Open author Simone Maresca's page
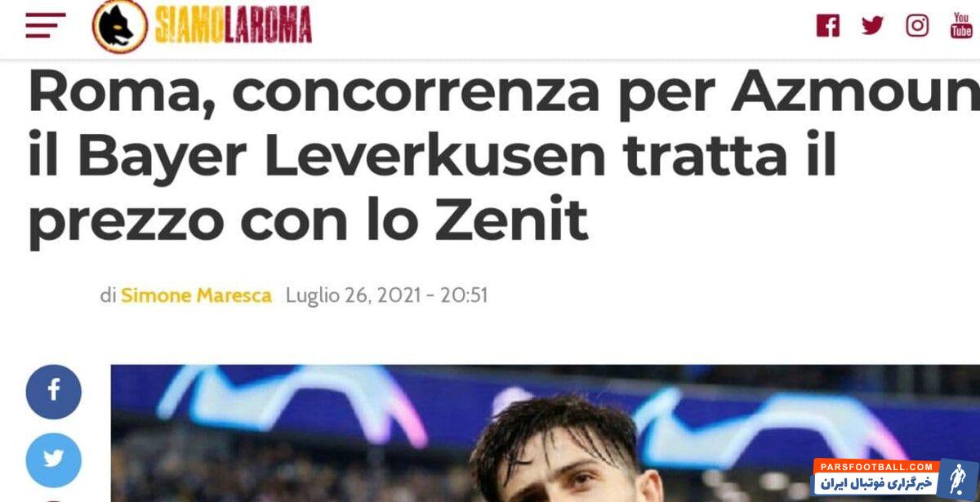This screenshot has height=502, width=980. coord(196,295)
